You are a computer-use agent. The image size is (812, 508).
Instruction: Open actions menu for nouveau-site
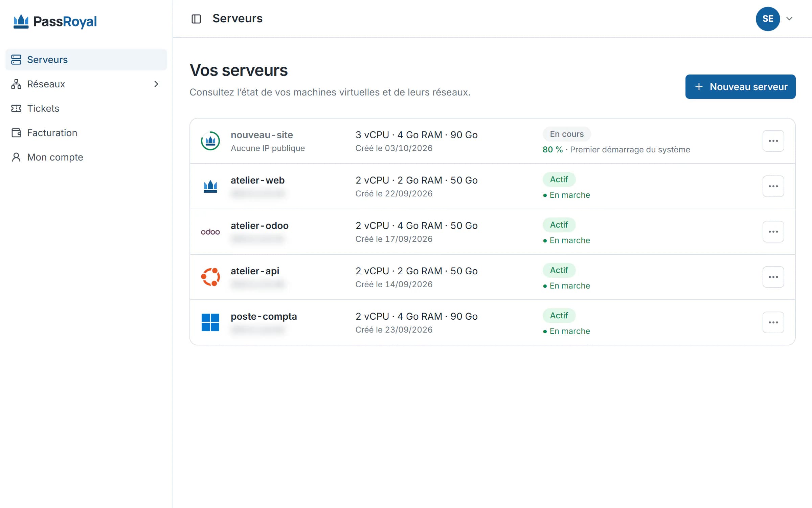pyautogui.click(x=773, y=141)
